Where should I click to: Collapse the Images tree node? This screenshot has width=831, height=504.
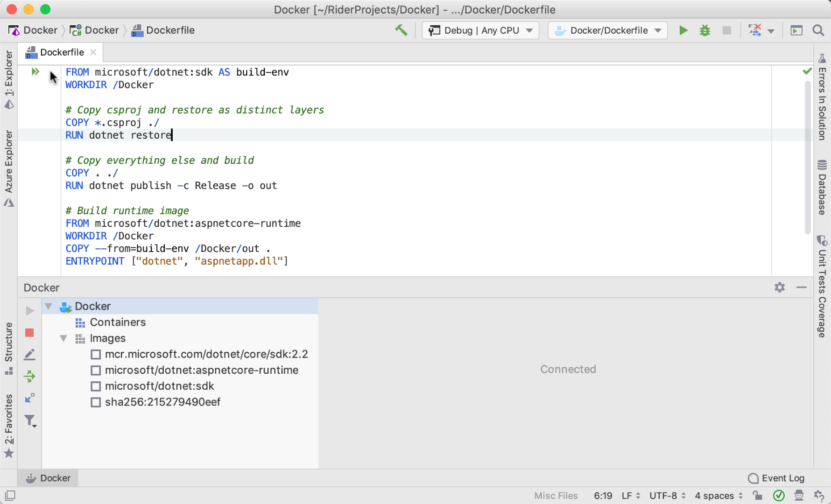click(63, 338)
